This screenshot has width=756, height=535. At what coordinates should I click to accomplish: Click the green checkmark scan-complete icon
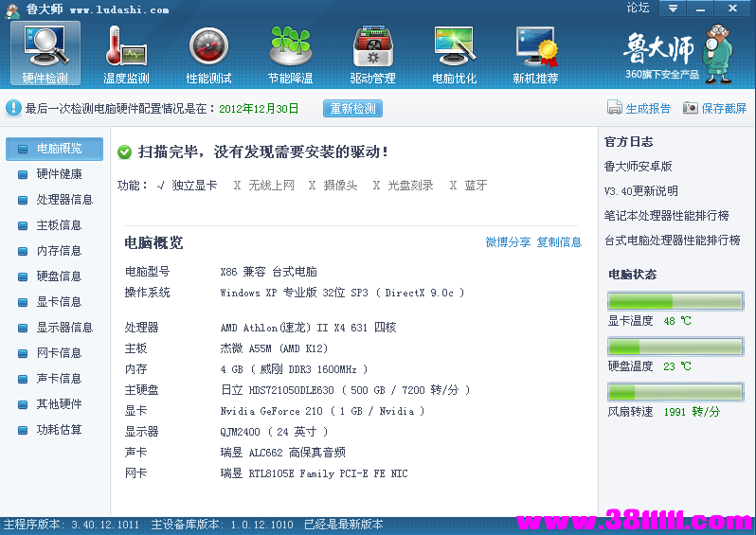tap(124, 152)
